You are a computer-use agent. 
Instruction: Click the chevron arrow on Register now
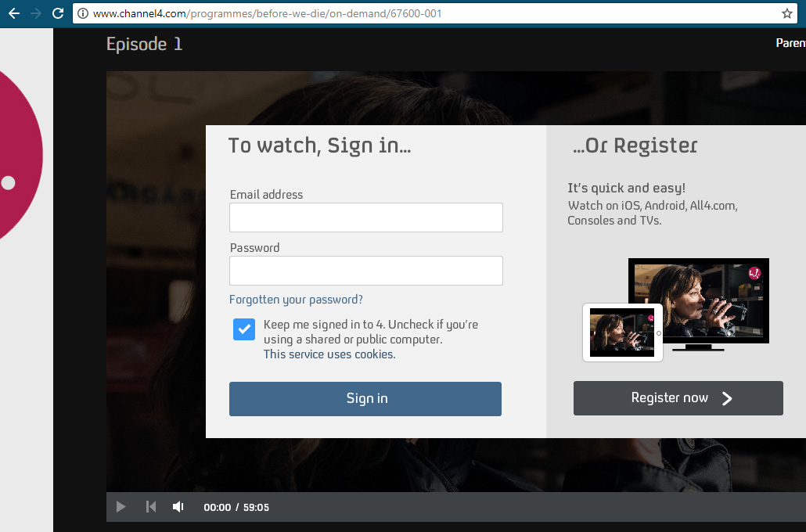727,397
